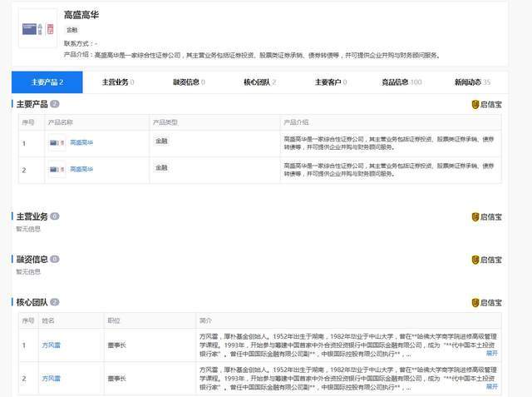Click the 姓名 column header in team table
This screenshot has height=397, width=532.
[x=48, y=320]
